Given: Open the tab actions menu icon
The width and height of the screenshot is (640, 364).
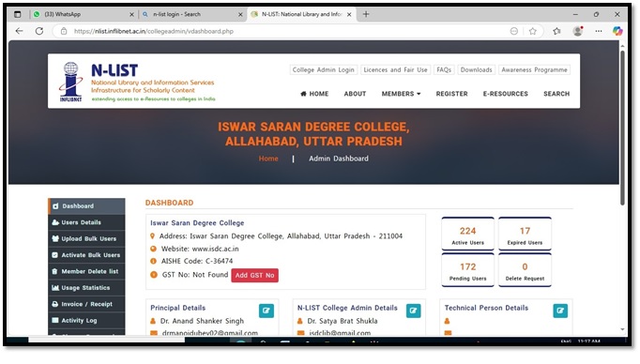Looking at the screenshot, I should pyautogui.click(x=17, y=14).
